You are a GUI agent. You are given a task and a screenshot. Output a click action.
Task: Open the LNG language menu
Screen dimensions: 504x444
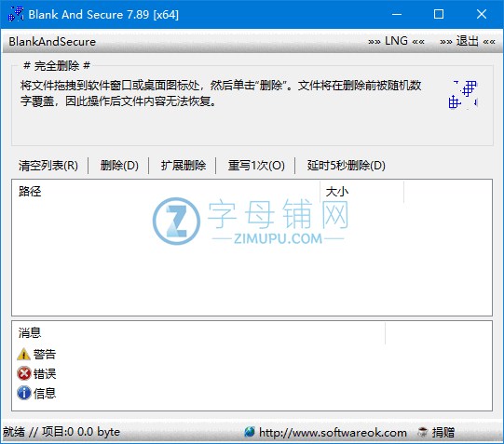click(x=396, y=41)
